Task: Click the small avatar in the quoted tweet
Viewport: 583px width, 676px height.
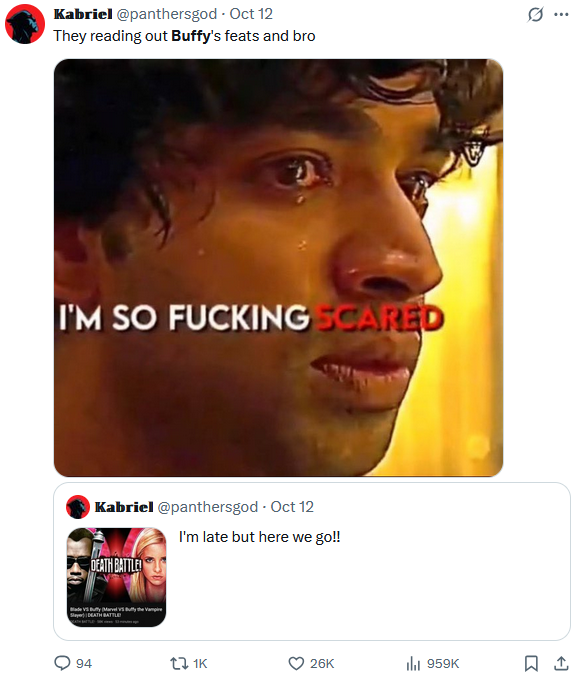Action: (78, 507)
